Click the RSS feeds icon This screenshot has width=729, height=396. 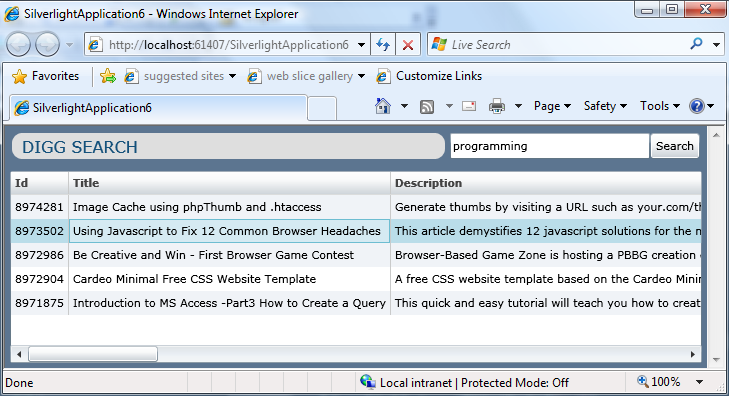click(x=427, y=107)
